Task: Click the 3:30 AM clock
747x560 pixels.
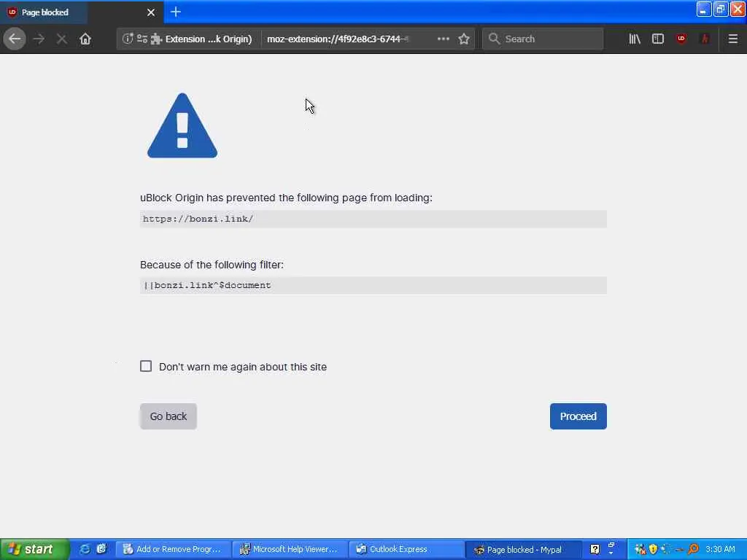Action: click(x=720, y=549)
